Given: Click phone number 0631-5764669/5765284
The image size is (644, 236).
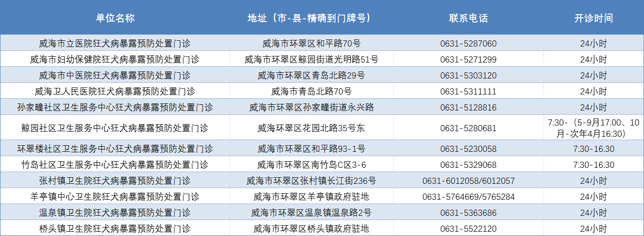Looking at the screenshot, I should pos(468,197).
